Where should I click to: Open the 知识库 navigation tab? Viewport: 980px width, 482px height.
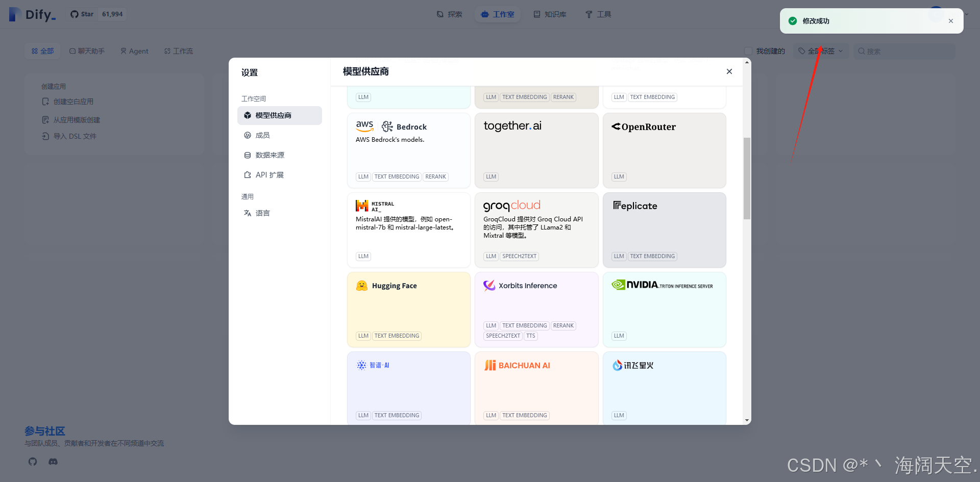(x=550, y=14)
